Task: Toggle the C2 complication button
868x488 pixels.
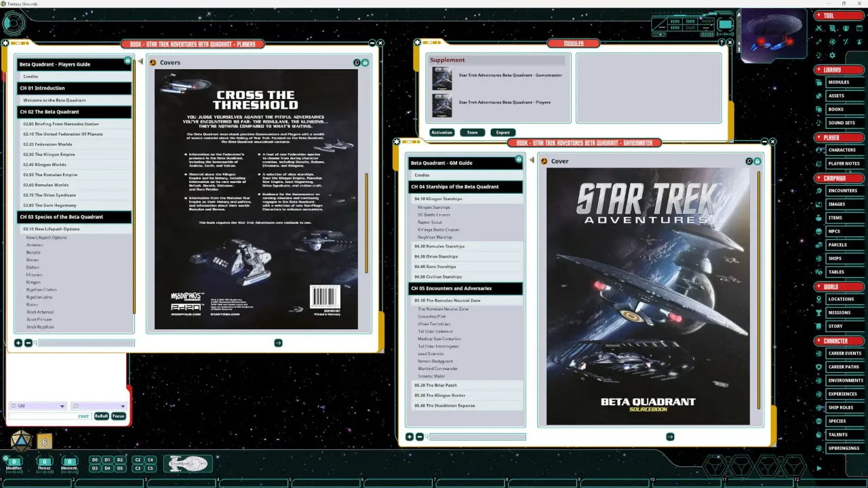Action: (138, 460)
